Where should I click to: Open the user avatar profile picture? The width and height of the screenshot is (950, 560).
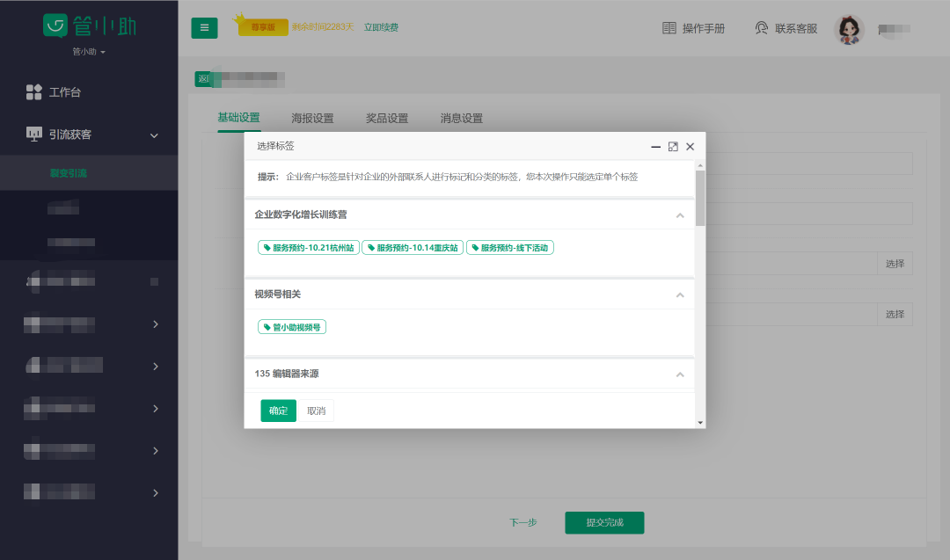[x=849, y=30]
